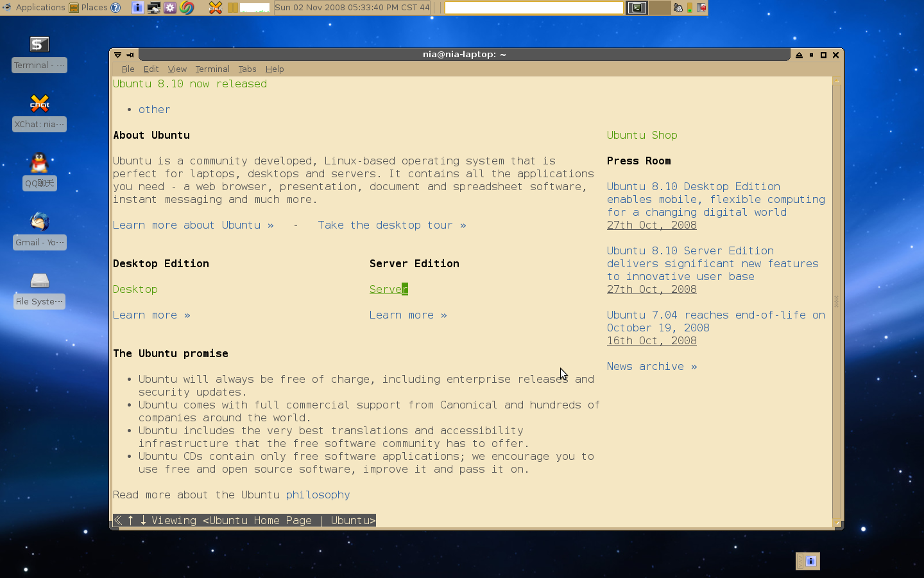Click the XChat tray icon in panel

(x=216, y=8)
